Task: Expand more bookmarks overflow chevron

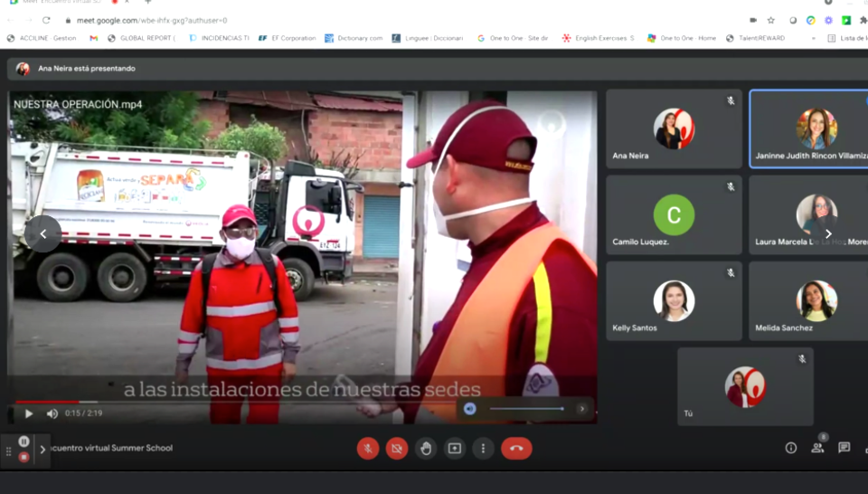Action: click(x=813, y=38)
